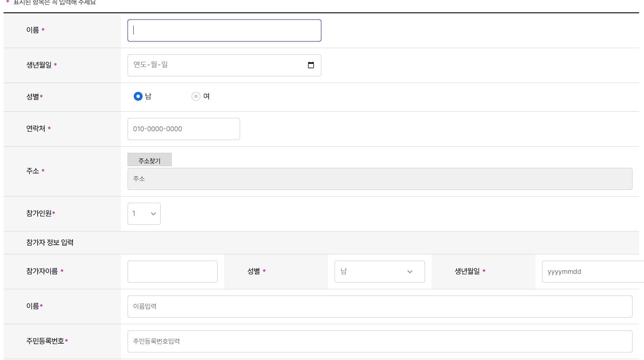
Task: Click the 010-0000-0000 contact input
Action: (184, 129)
